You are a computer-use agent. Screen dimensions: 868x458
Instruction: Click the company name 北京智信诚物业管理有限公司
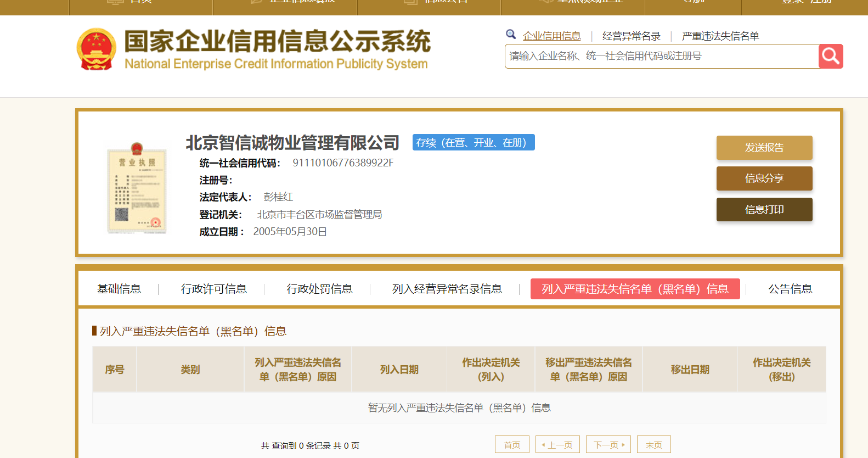292,143
